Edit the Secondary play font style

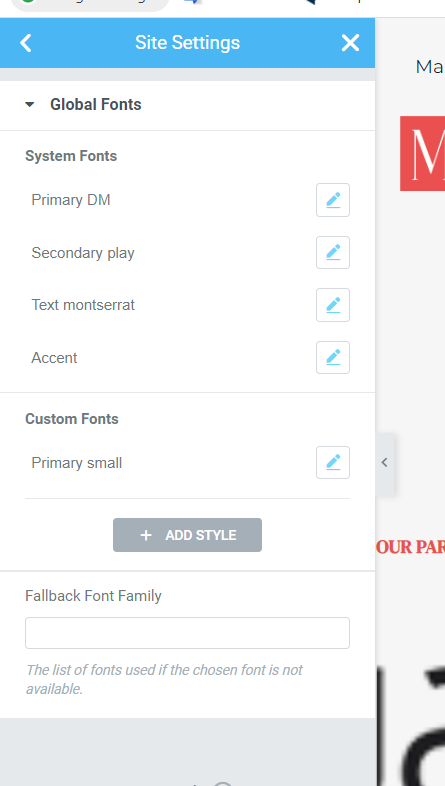coord(333,253)
